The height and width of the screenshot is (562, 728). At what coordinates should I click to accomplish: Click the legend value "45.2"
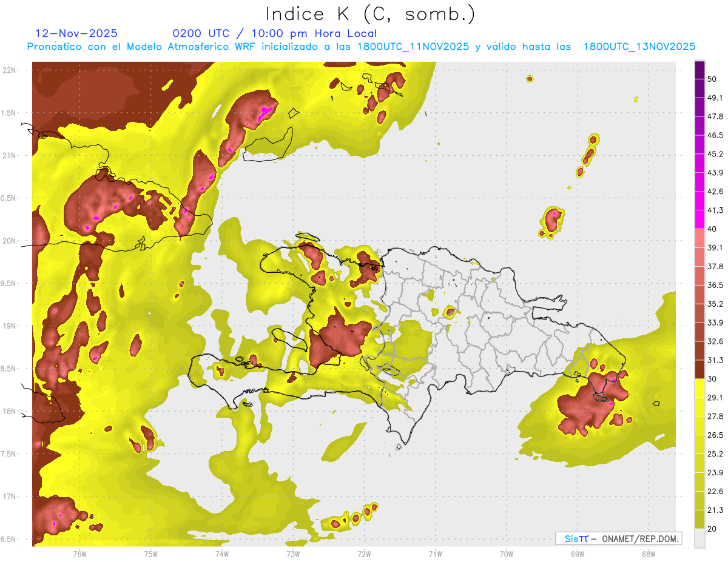[x=715, y=154]
